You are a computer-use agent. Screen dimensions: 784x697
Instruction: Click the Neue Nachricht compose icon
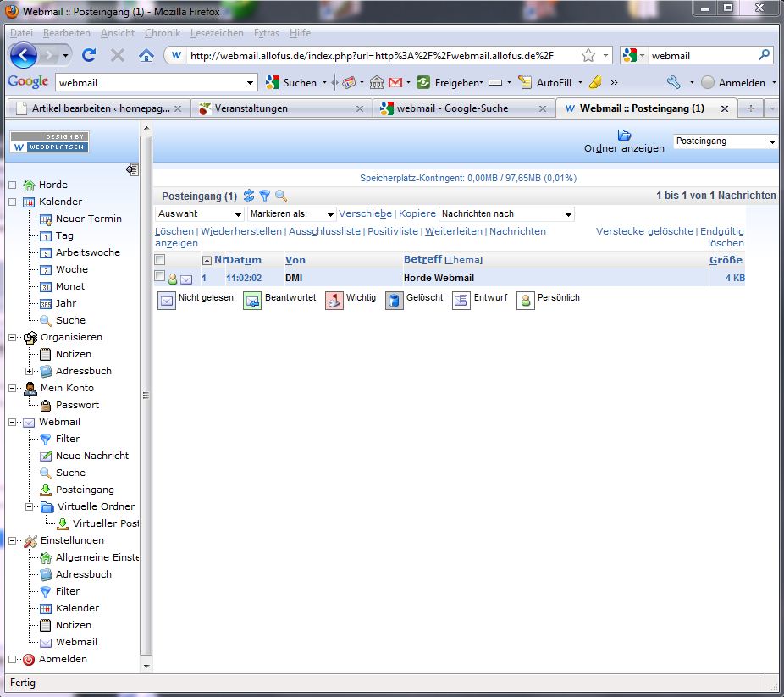click(x=46, y=456)
